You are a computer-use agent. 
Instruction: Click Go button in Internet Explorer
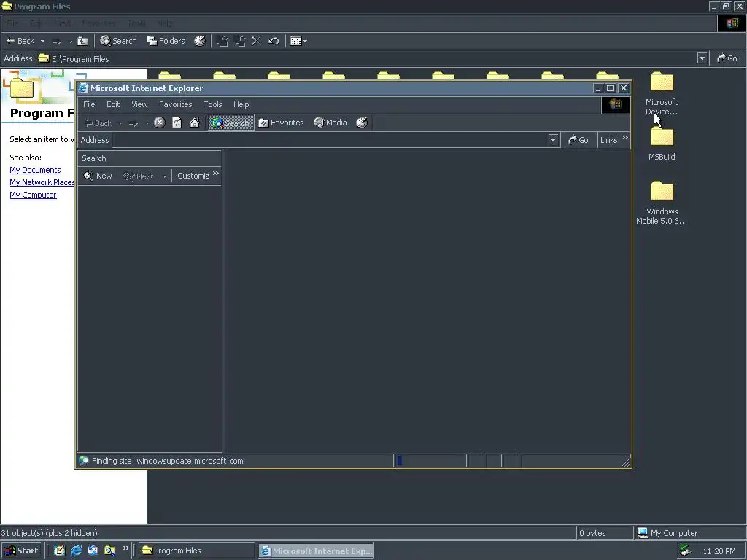[x=578, y=140]
